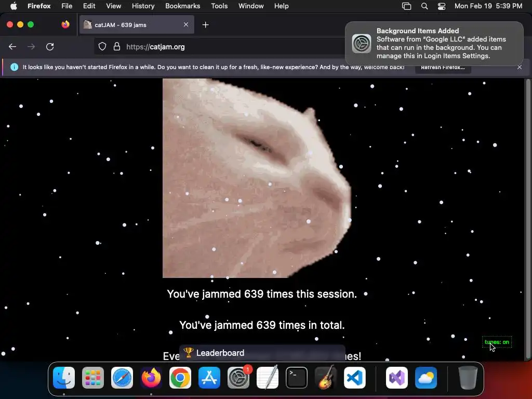Click the date and time in menu bar
The image size is (532, 399).
pyautogui.click(x=488, y=6)
